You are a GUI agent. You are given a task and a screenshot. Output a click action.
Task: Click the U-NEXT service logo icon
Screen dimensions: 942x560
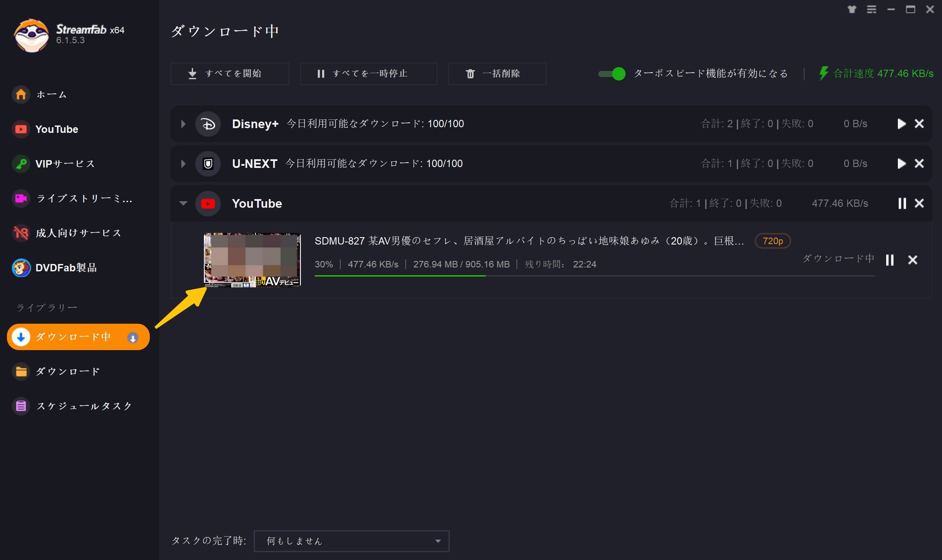pyautogui.click(x=208, y=164)
